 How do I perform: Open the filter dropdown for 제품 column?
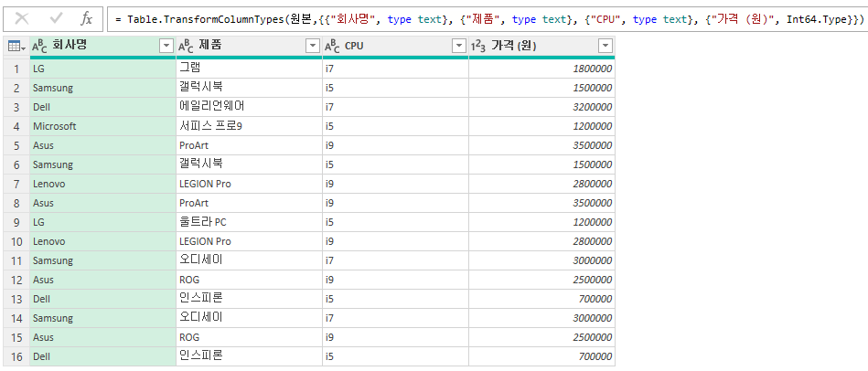313,47
